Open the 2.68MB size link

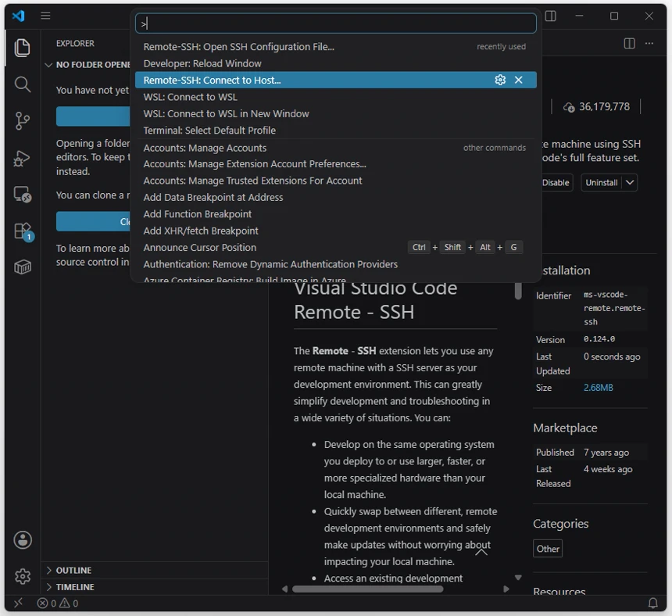coord(598,388)
